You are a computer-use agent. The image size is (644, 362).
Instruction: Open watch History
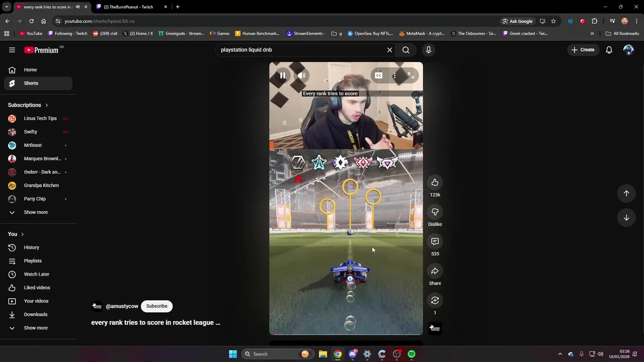[38, 247]
